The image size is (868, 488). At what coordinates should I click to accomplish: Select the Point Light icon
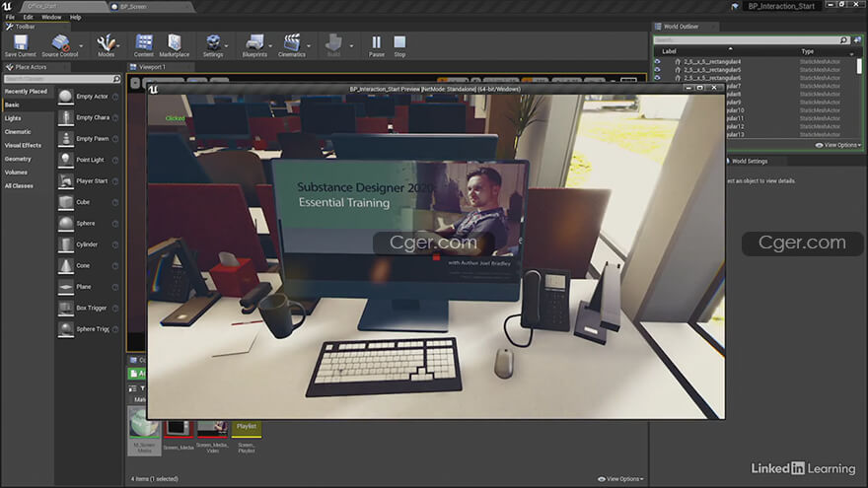[66, 160]
